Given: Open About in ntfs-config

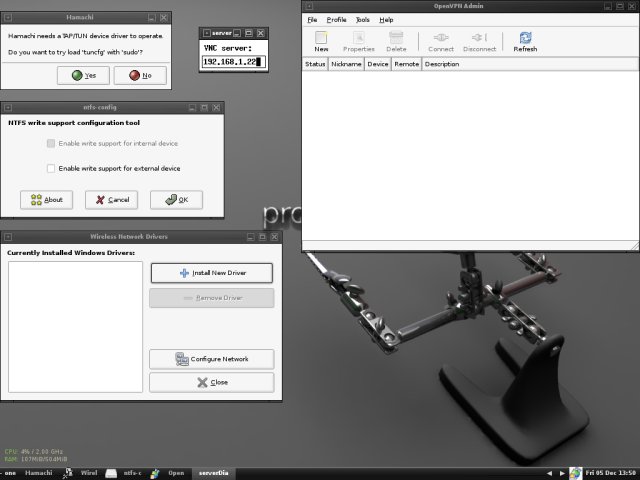Looking at the screenshot, I should (x=47, y=200).
